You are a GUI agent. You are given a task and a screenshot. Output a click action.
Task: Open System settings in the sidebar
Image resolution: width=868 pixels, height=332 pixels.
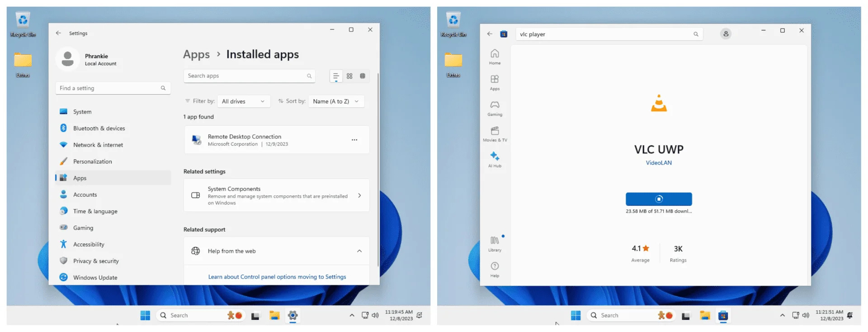(113, 112)
